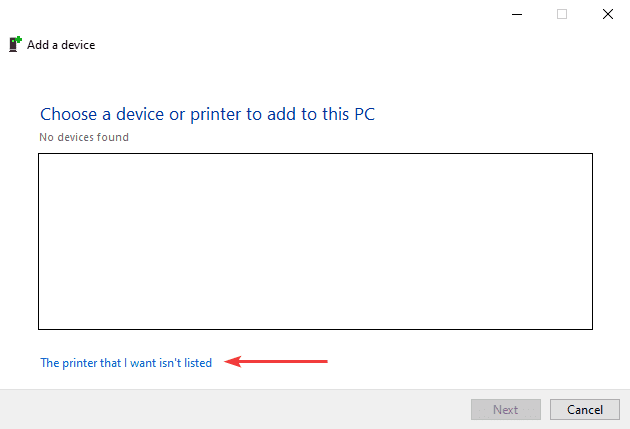630x429 pixels.
Task: Minimize the Add a device window
Action: click(x=516, y=14)
